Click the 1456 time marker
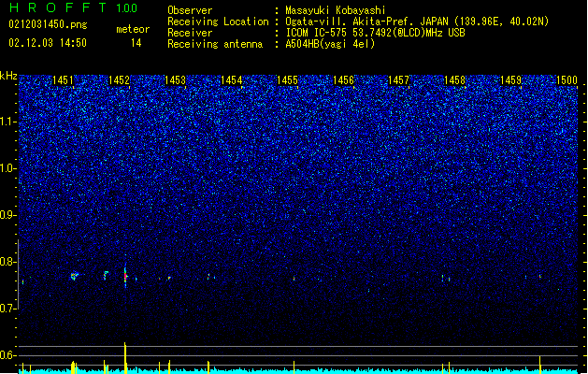The height and width of the screenshot is (374, 588). click(x=343, y=80)
